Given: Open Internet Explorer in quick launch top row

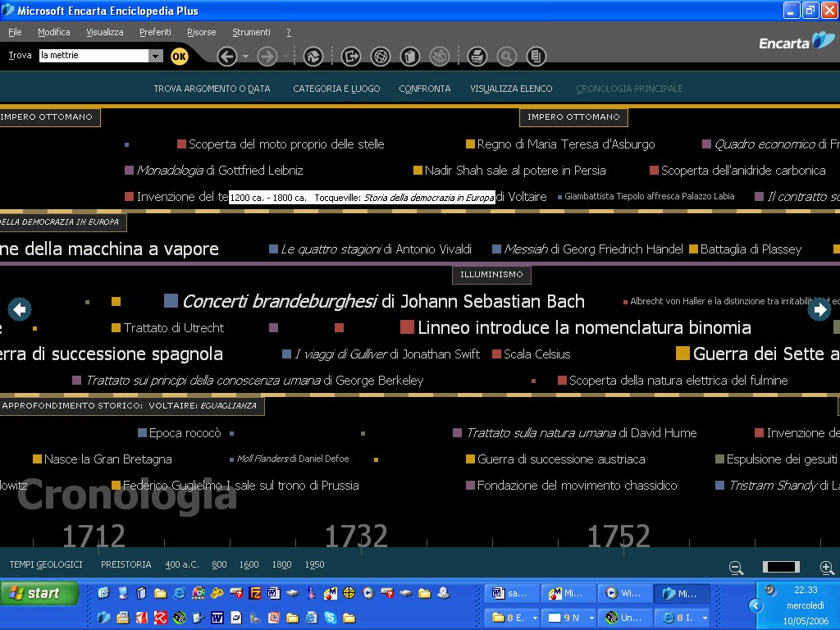Looking at the screenshot, I should 180,593.
